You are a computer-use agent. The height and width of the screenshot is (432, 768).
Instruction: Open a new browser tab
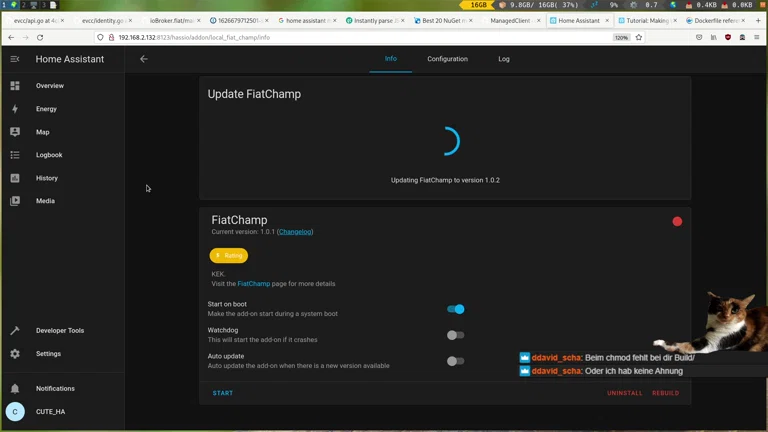coord(758,21)
